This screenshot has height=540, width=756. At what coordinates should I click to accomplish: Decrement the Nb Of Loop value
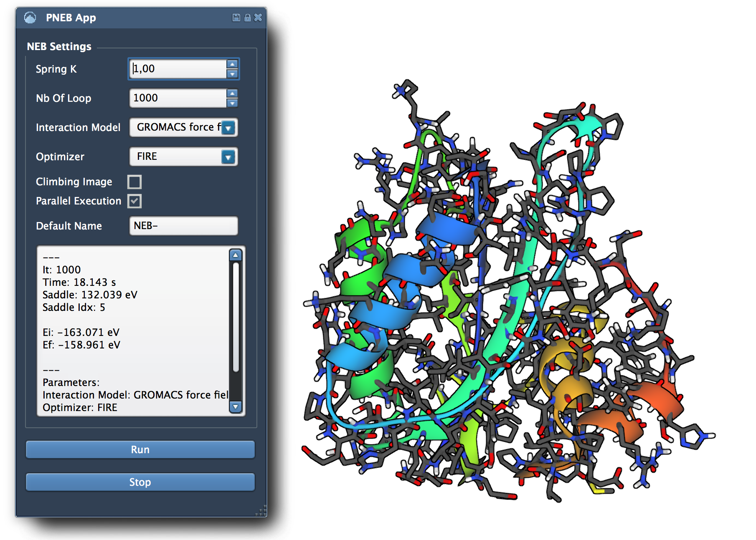232,103
